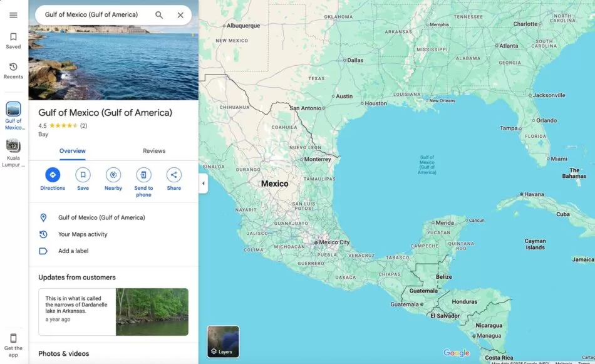Image resolution: width=595 pixels, height=364 pixels.
Task: Click the search magnifier icon
Action: tap(159, 15)
